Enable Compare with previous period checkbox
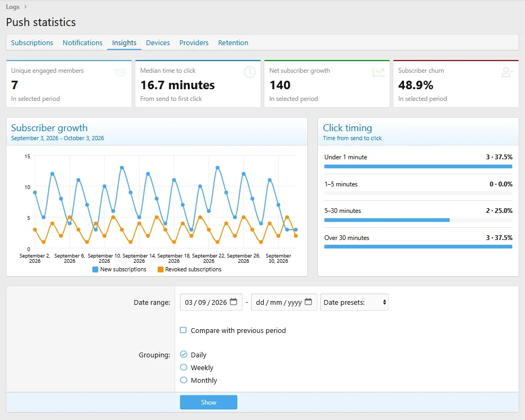This screenshot has height=420, width=525. [183, 330]
